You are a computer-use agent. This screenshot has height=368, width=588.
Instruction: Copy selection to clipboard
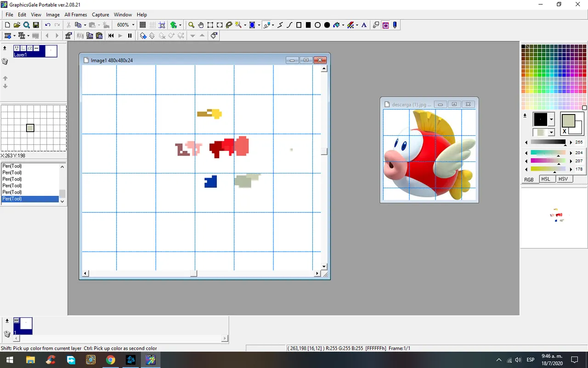pos(78,25)
